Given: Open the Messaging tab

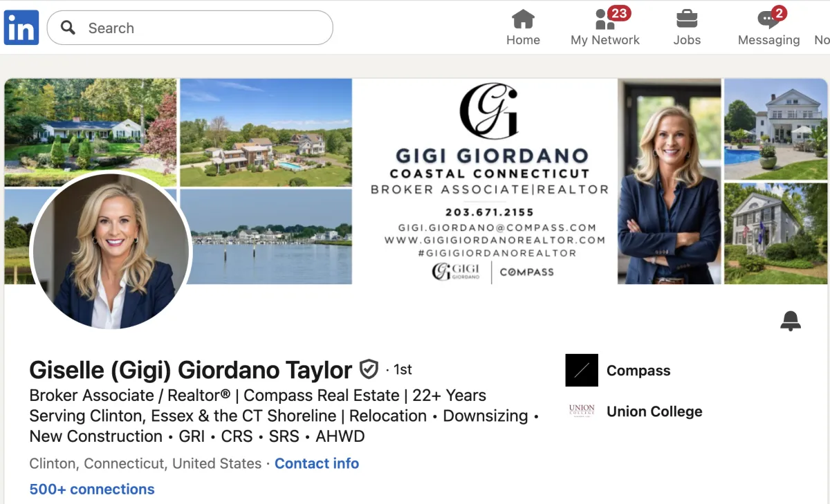Looking at the screenshot, I should pyautogui.click(x=768, y=28).
